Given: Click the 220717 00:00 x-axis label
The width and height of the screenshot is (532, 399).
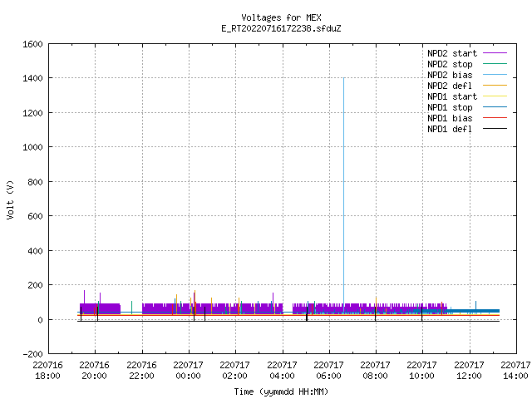Looking at the screenshot, I should click(x=189, y=371).
